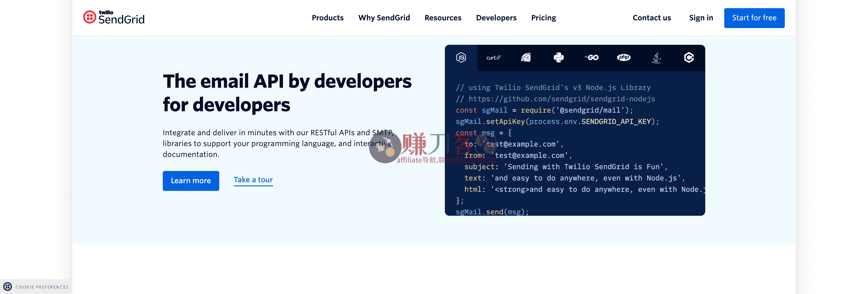The width and height of the screenshot is (868, 294).
Task: Go to the Pricing page
Action: 543,18
